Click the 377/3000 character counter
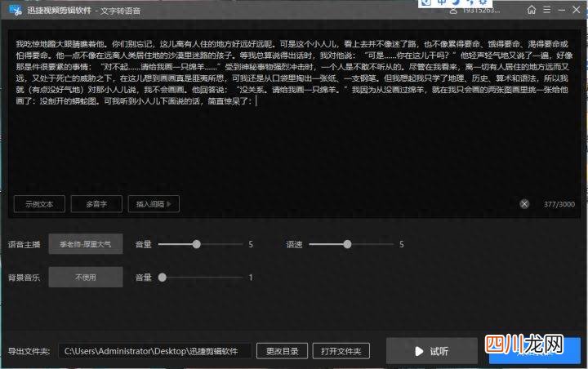Viewport: 588px width, 369px height. click(x=559, y=204)
